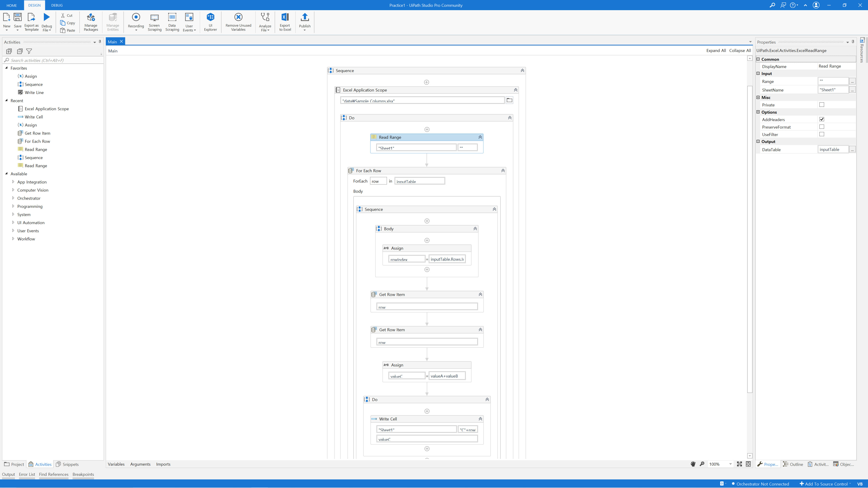Screen dimensions: 868x488
Task: Enable the PreserveFormat option
Action: [x=821, y=127]
